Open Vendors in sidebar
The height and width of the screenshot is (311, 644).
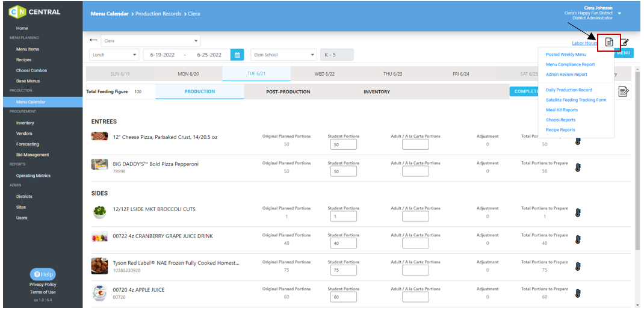point(24,134)
